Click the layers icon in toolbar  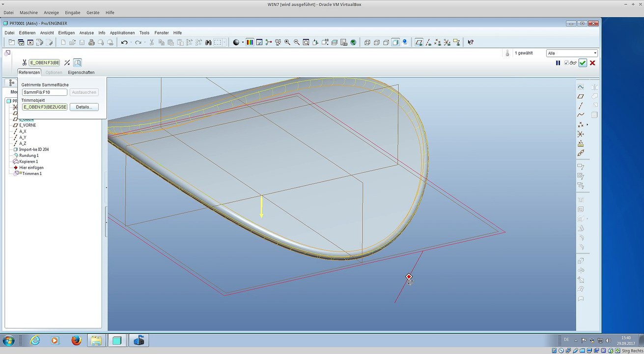(x=335, y=42)
